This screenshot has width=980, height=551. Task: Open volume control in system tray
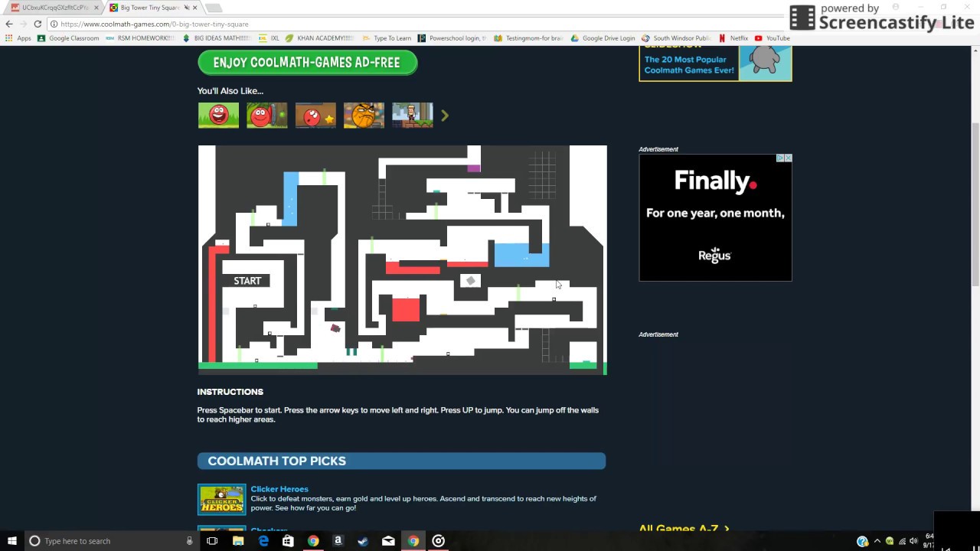[913, 541]
